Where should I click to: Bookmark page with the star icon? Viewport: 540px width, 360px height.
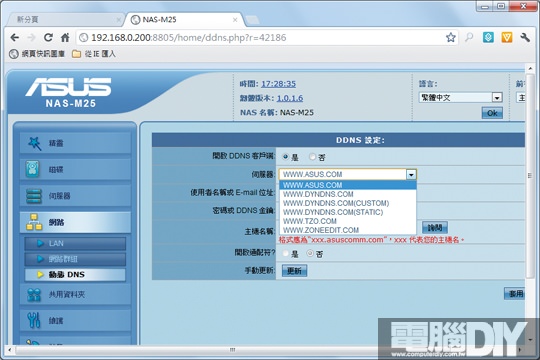pyautogui.click(x=450, y=37)
